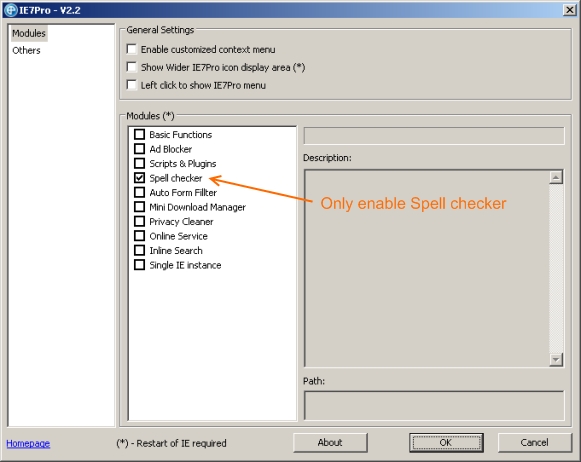Screen dimensions: 581x462
Task: Click the Description scrollbar down arrow
Action: pos(556,359)
